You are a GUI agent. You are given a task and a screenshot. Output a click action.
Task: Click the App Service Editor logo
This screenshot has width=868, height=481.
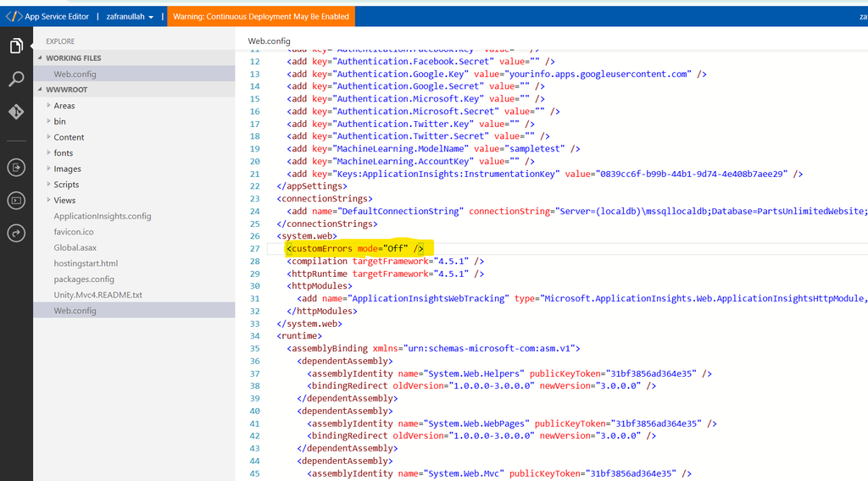(x=14, y=17)
